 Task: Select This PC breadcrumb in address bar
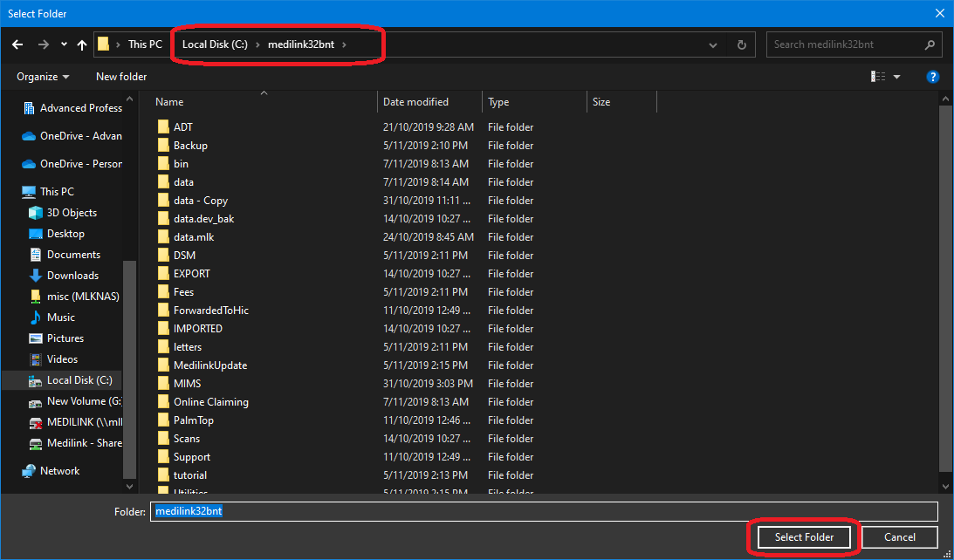point(145,44)
